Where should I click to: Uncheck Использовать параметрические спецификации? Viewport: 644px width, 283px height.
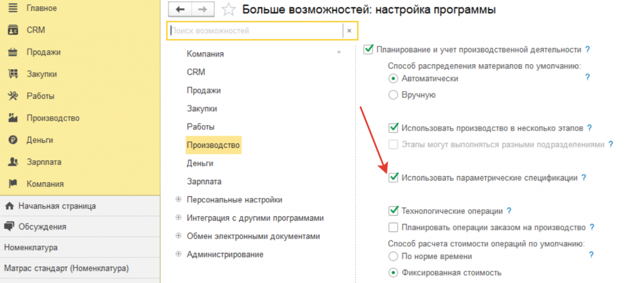click(x=394, y=177)
